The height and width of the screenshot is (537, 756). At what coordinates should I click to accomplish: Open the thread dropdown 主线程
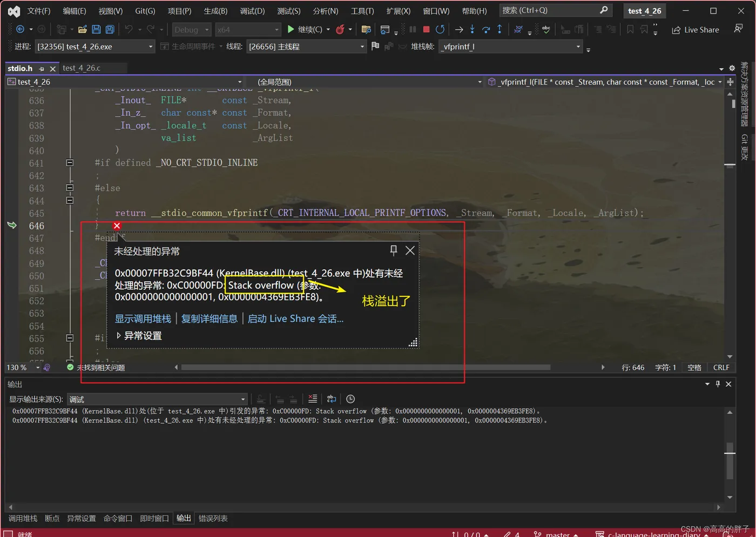click(x=307, y=46)
